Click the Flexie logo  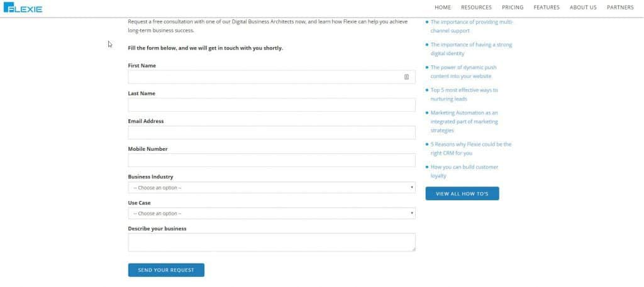23,8
